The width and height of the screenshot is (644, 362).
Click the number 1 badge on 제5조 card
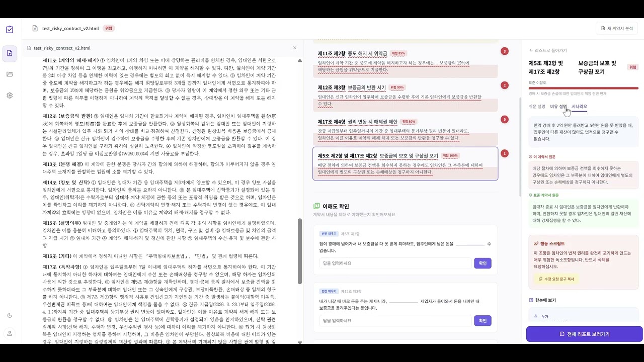point(505,153)
